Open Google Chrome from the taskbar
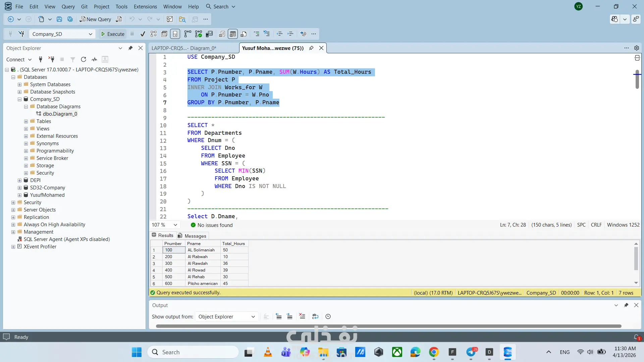 point(434,352)
